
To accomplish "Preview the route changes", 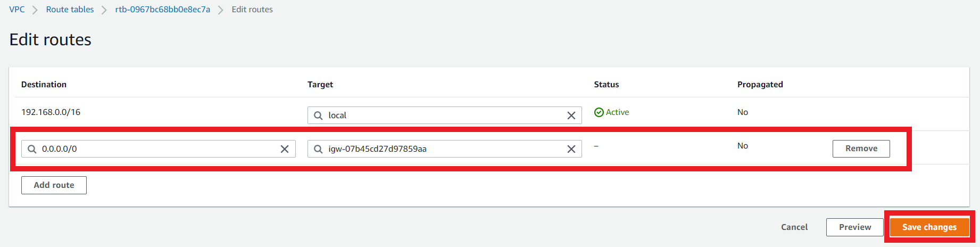I will click(855, 227).
